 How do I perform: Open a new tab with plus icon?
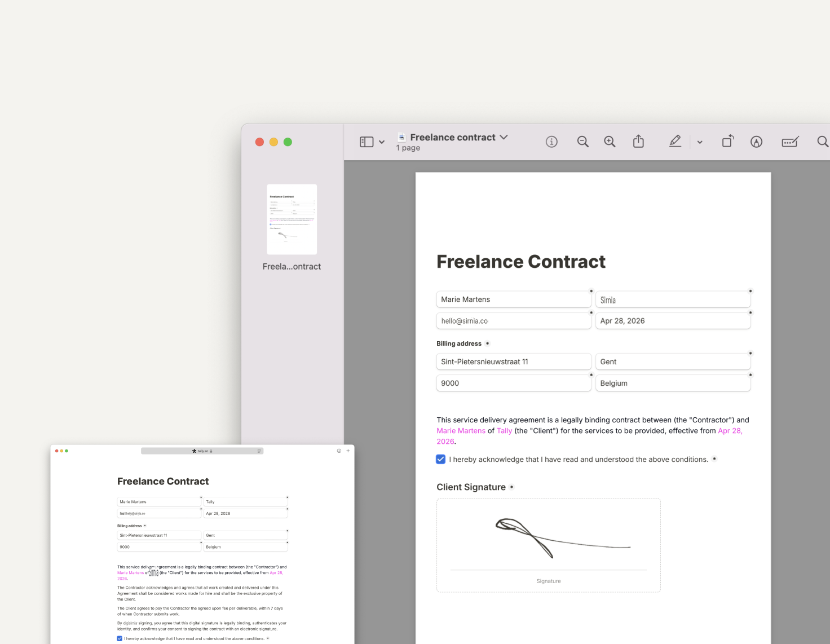tap(348, 451)
